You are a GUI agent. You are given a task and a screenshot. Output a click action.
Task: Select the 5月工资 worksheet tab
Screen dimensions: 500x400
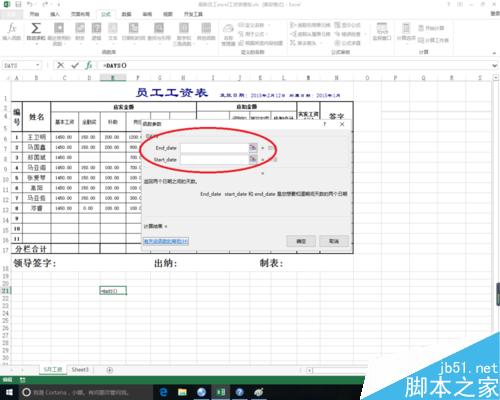(x=53, y=370)
